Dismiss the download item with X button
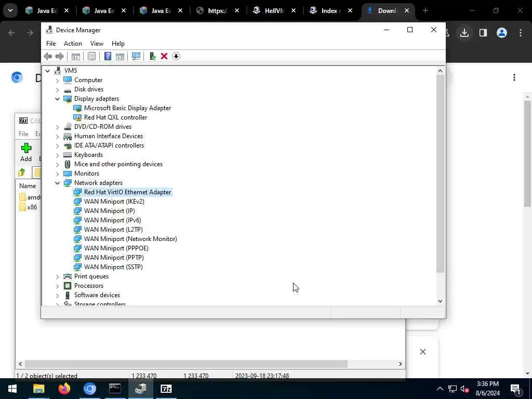Image resolution: width=532 pixels, height=399 pixels. tap(423, 352)
